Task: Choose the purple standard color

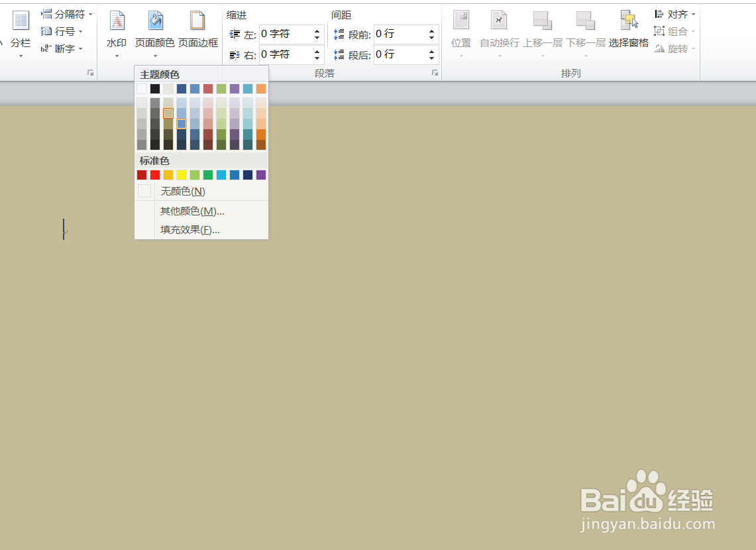Action: pos(261,175)
